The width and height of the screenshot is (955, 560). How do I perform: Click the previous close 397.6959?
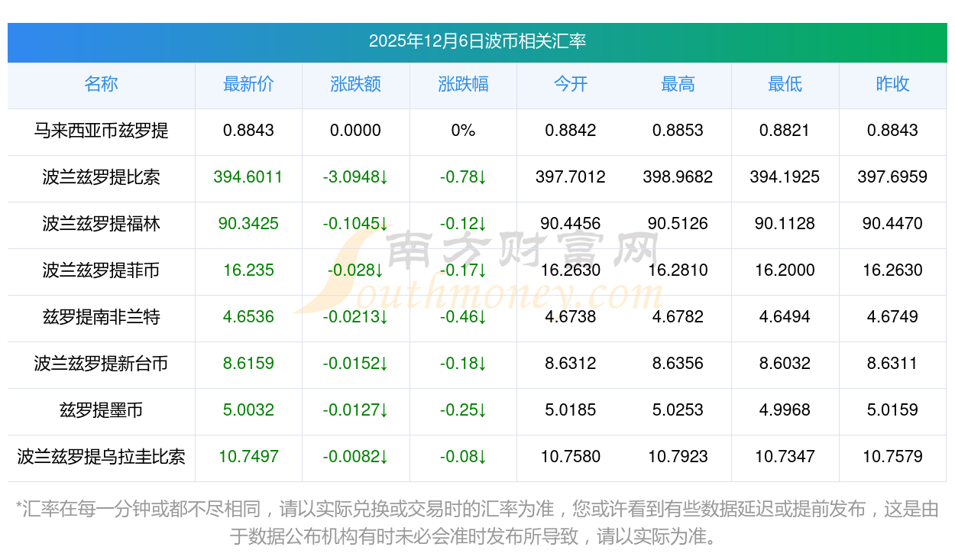click(892, 177)
